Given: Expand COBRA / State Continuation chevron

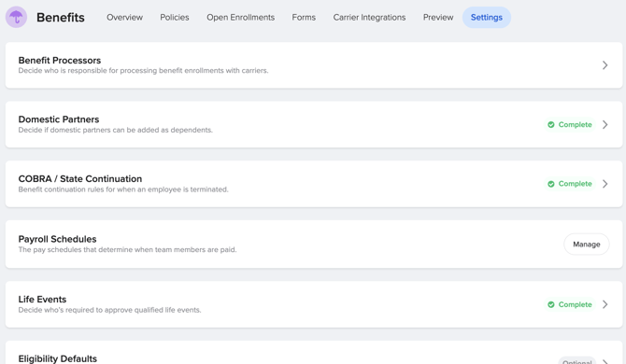Looking at the screenshot, I should click(605, 184).
